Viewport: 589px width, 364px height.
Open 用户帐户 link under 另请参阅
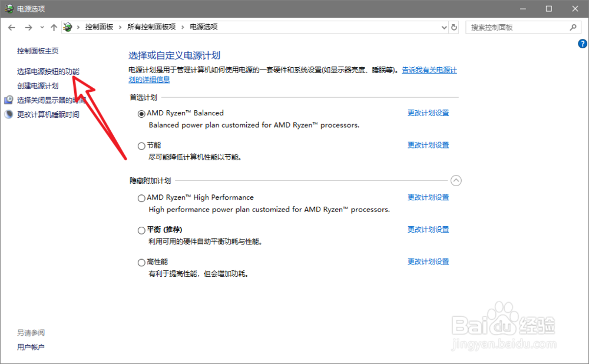(31, 347)
